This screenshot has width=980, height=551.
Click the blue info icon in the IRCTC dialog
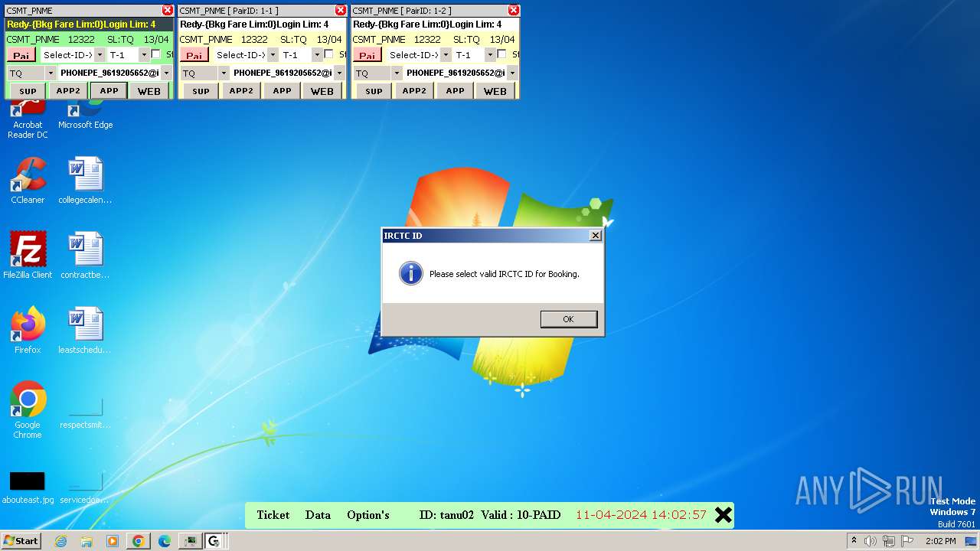pyautogui.click(x=411, y=273)
